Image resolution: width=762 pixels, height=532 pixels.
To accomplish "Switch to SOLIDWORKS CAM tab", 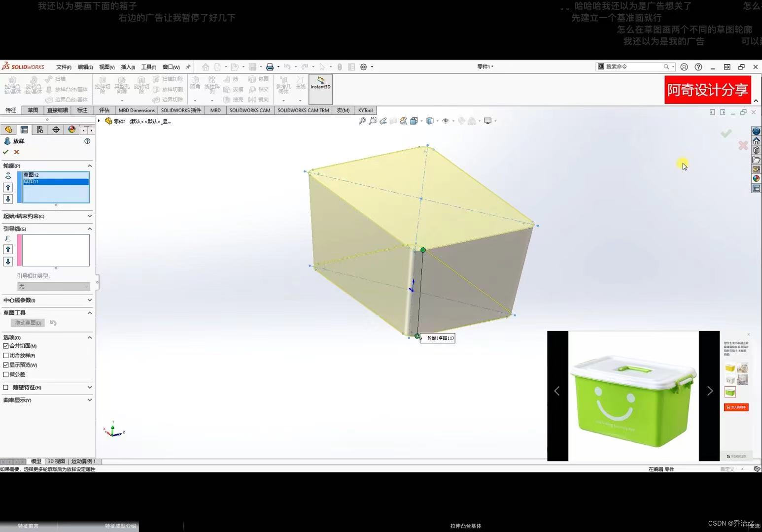I will [x=250, y=110].
